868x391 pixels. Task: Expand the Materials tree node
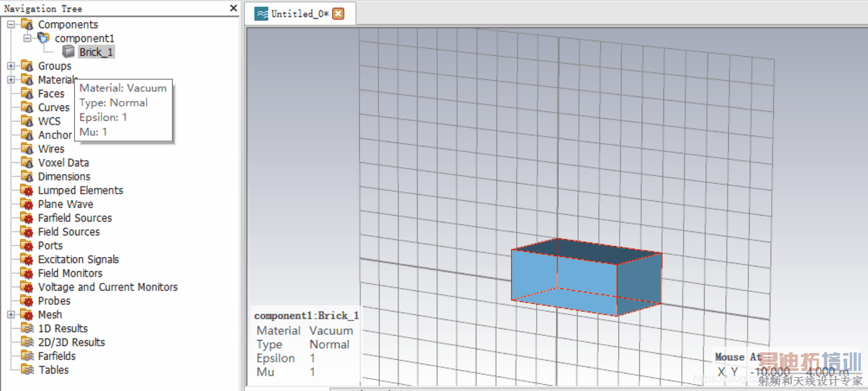11,79
